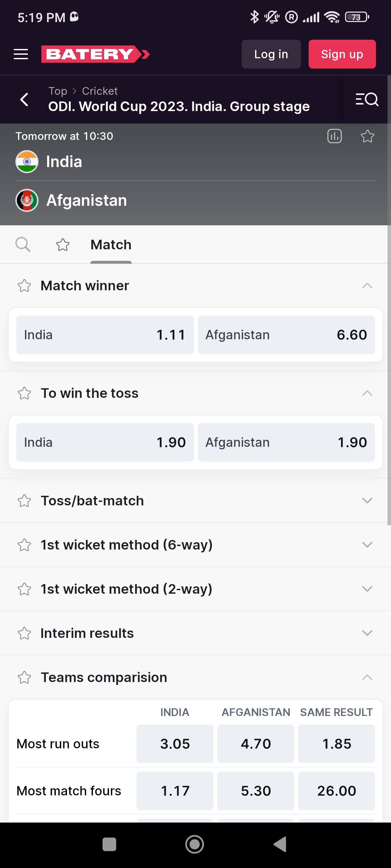Star the To win the toss market
The width and height of the screenshot is (391, 868).
tap(24, 393)
